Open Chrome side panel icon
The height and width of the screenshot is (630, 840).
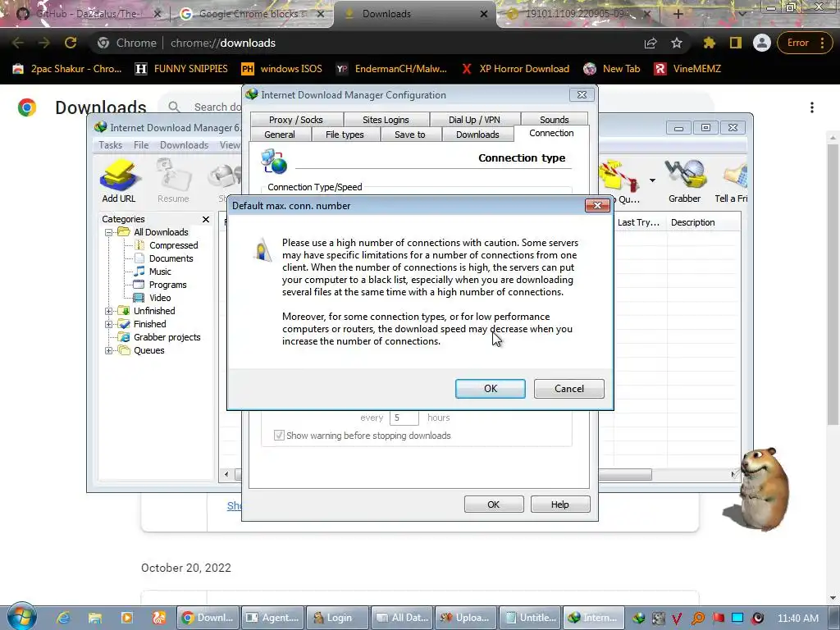point(736,43)
